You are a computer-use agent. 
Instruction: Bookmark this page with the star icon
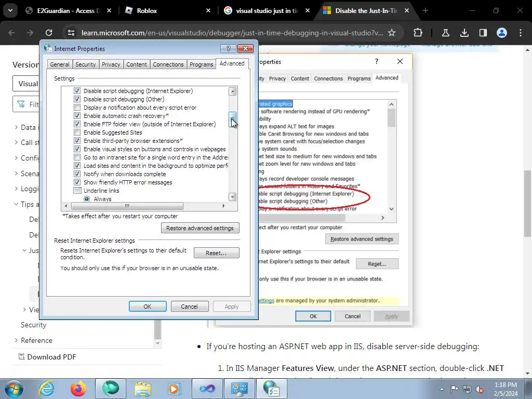pyautogui.click(x=392, y=33)
